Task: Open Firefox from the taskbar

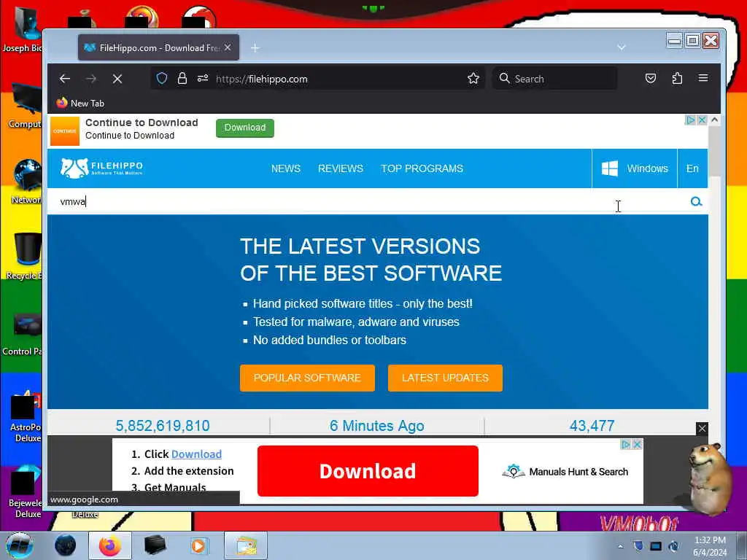Action: [x=110, y=545]
